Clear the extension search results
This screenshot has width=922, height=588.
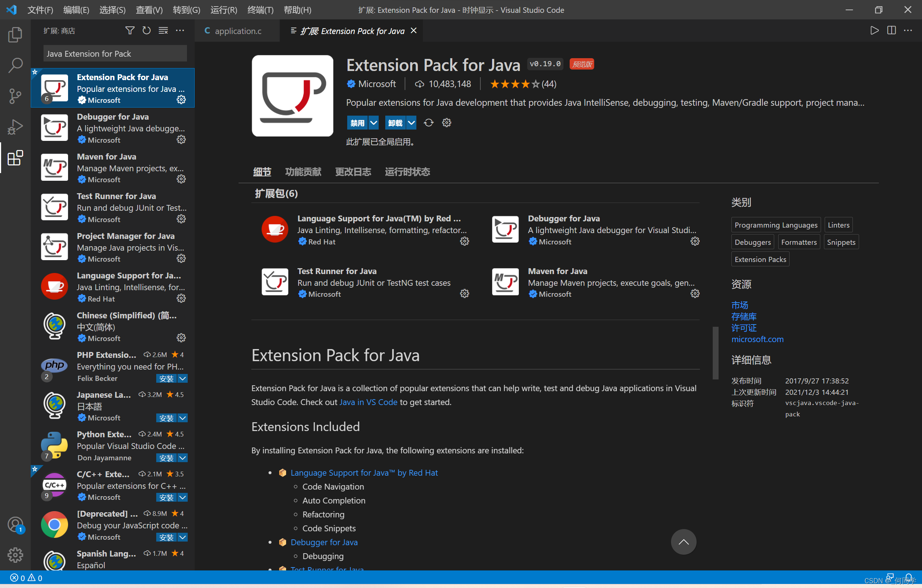(163, 30)
